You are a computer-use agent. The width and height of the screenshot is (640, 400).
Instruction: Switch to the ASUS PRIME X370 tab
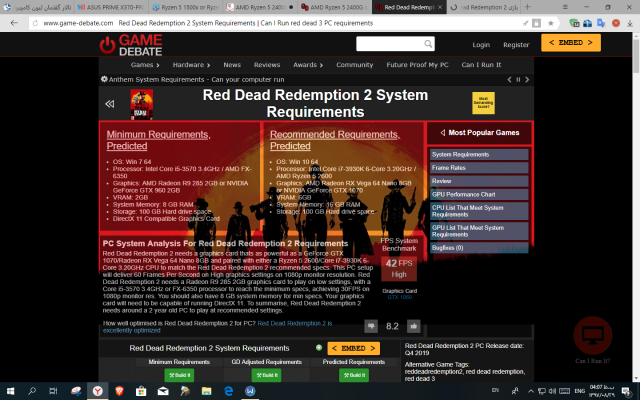click(x=111, y=7)
